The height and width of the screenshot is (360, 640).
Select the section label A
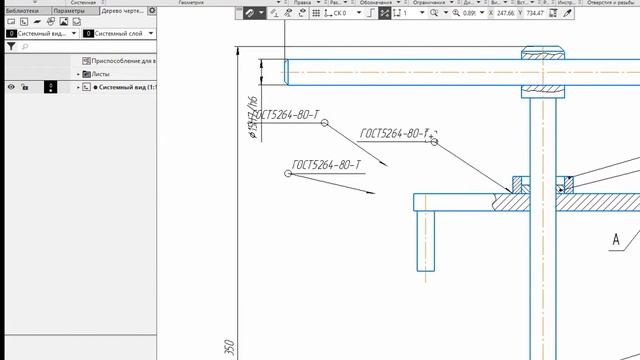coord(616,239)
